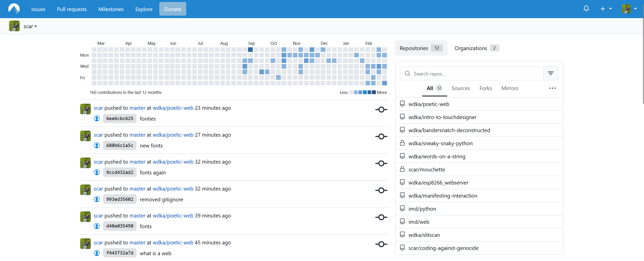Click the lock icon for scar/mouchette
Image resolution: width=644 pixels, height=261 pixels.
pyautogui.click(x=402, y=169)
